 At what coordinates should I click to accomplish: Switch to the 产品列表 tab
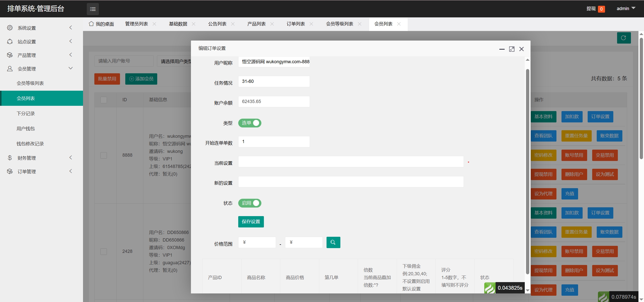point(256,24)
